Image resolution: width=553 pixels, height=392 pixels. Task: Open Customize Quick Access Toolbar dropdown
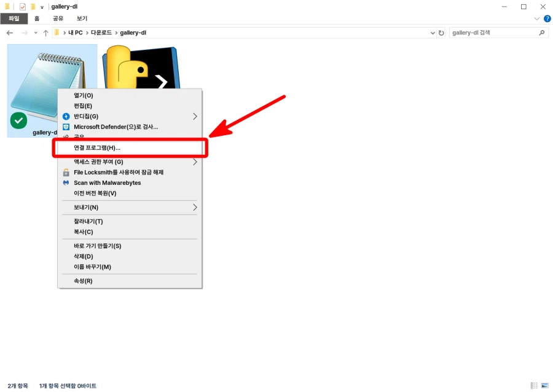(42, 7)
